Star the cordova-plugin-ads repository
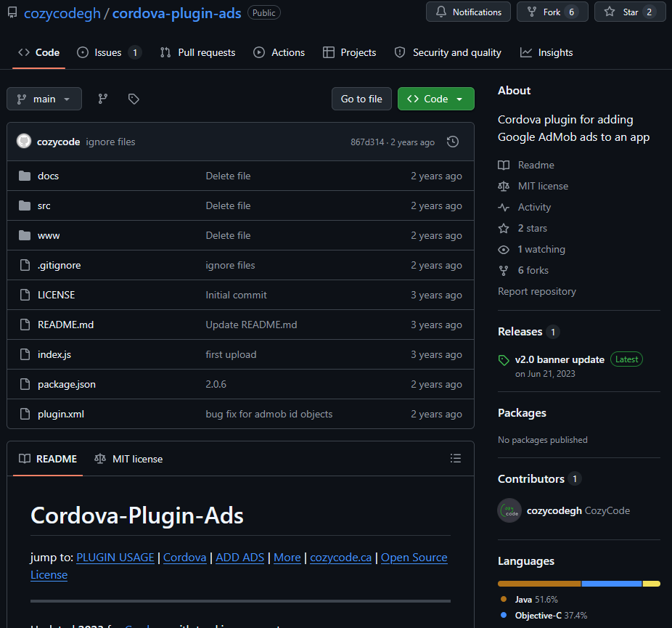Screen dimensions: 672x628 628,12
